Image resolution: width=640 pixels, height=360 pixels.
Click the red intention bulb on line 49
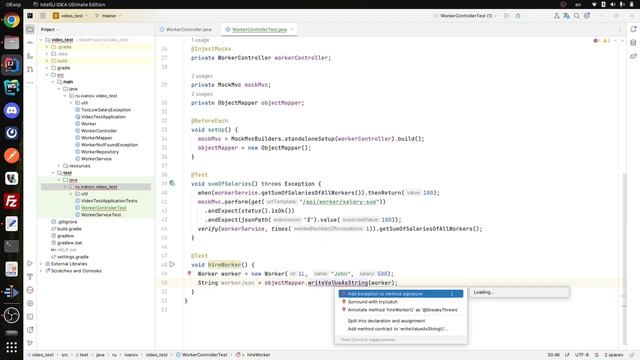click(x=189, y=273)
